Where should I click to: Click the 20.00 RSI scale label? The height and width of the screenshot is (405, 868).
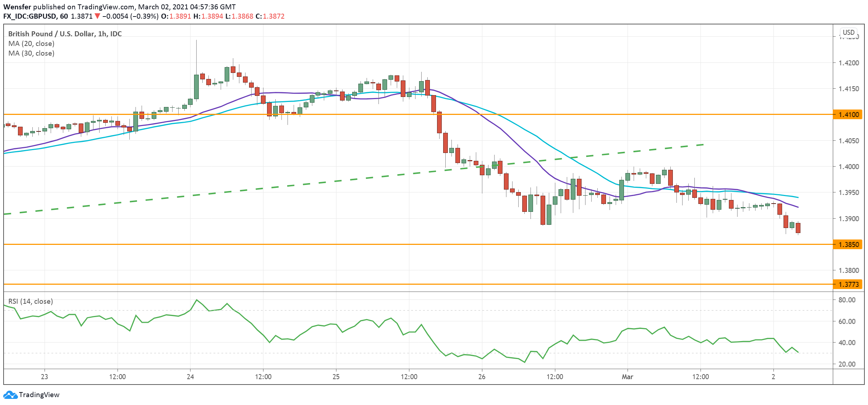click(x=846, y=364)
